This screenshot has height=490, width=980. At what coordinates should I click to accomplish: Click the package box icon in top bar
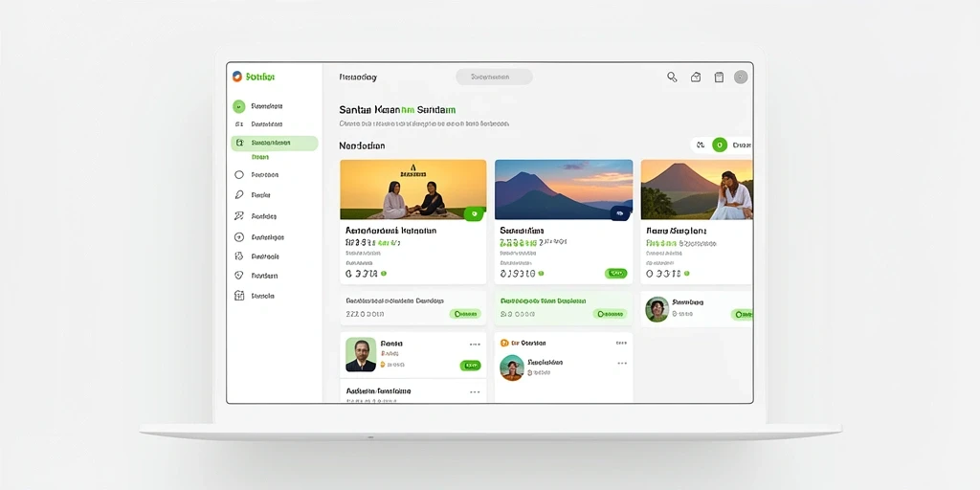(x=696, y=77)
